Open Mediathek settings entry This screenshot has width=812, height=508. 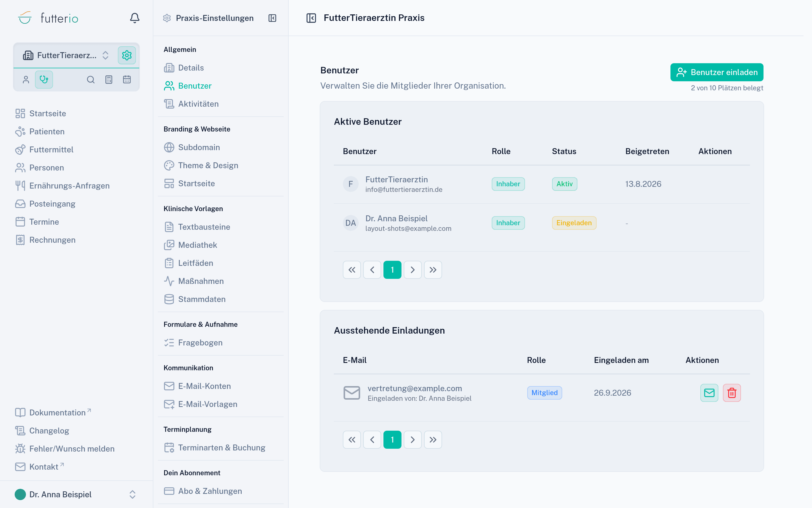[x=220, y=245]
